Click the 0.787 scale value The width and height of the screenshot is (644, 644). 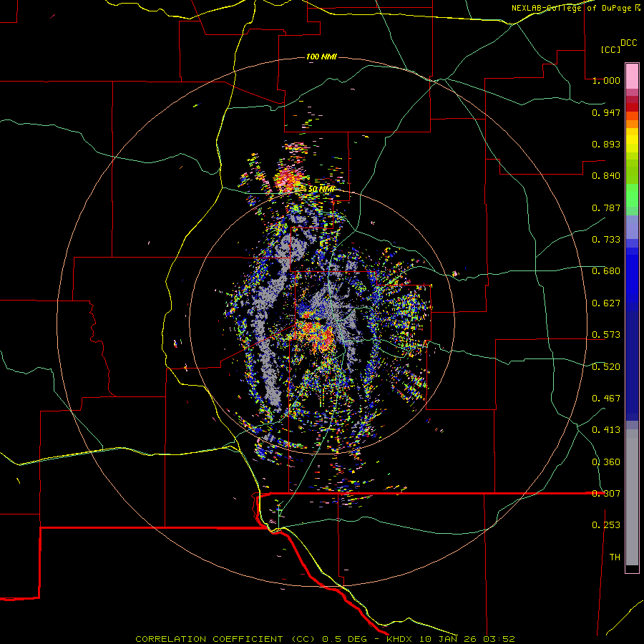(606, 208)
